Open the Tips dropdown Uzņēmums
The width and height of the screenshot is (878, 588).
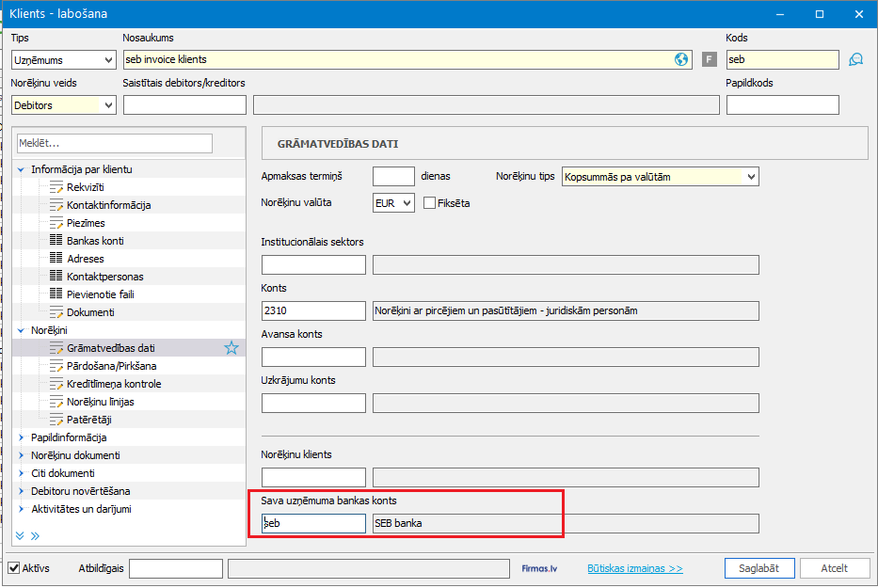[x=63, y=60]
